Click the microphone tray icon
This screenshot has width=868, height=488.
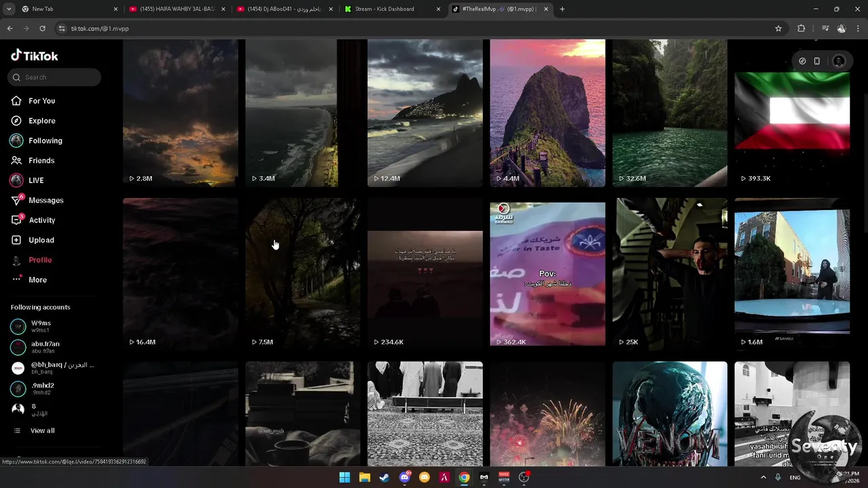pos(778,477)
